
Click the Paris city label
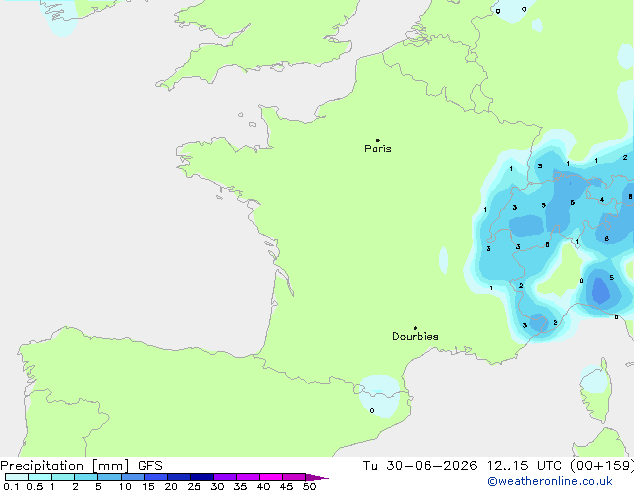[x=378, y=149]
